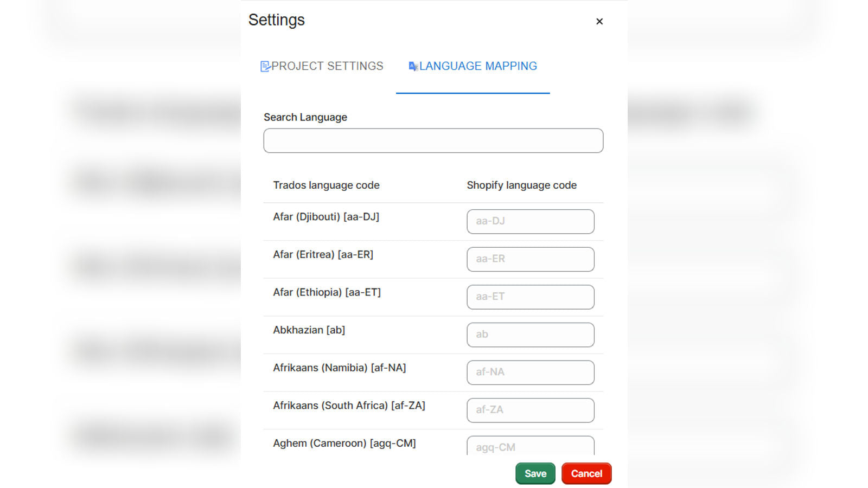Click the Language Mapping translate icon

pyautogui.click(x=413, y=66)
